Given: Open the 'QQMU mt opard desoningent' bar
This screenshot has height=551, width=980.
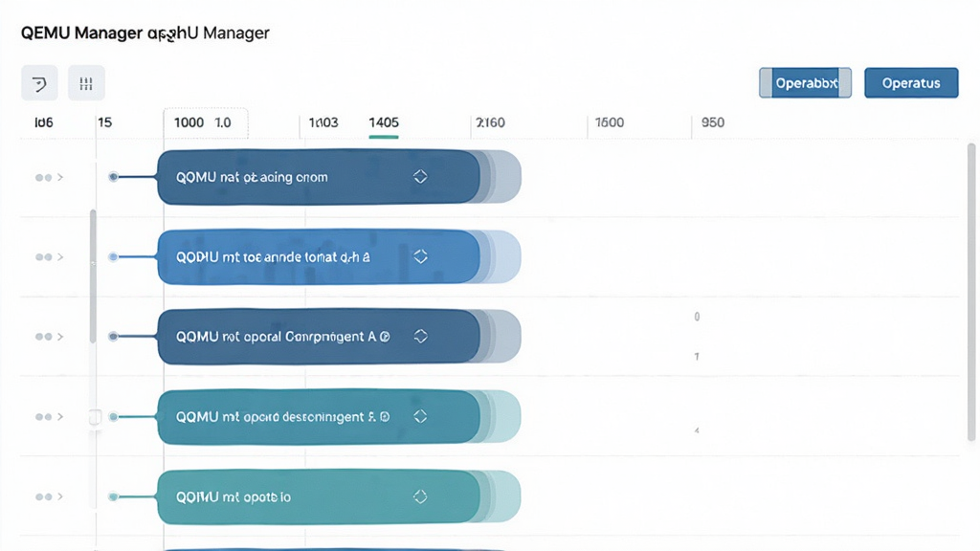Looking at the screenshot, I should 319,417.
